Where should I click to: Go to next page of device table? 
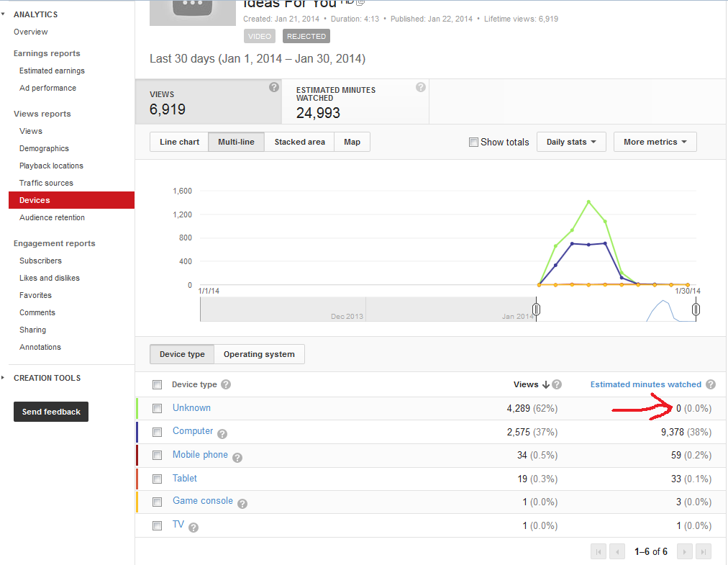click(x=684, y=551)
